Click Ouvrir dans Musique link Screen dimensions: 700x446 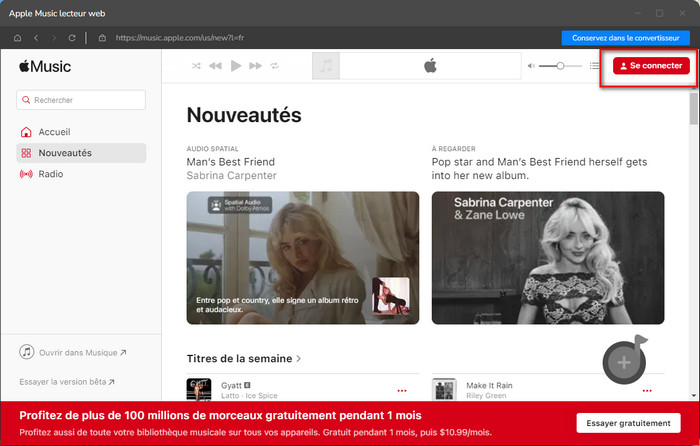pyautogui.click(x=73, y=352)
